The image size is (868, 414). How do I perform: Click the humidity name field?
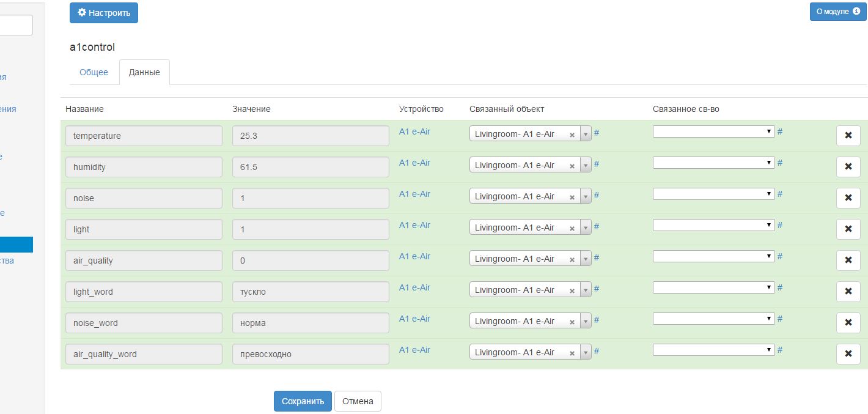(x=144, y=167)
